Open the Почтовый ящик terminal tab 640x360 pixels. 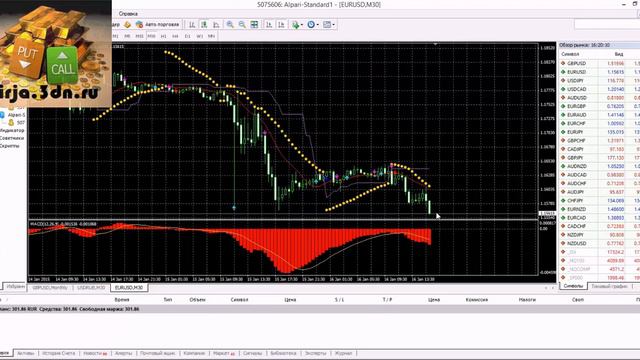[x=158, y=353]
